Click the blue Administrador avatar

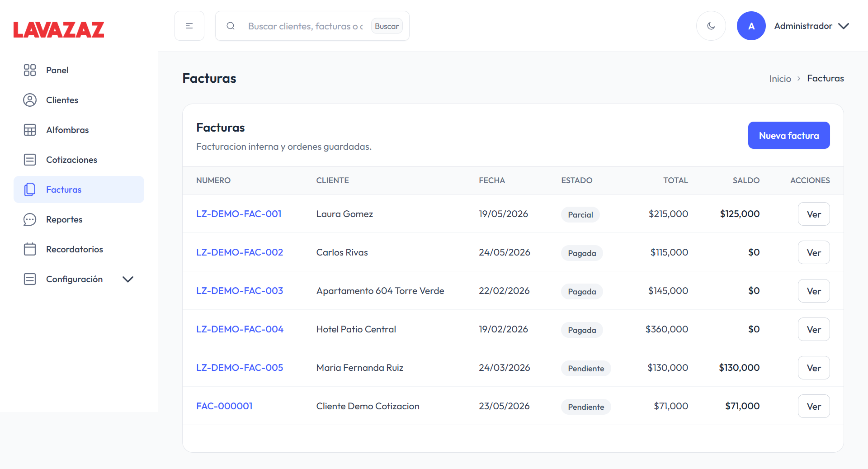pos(751,26)
